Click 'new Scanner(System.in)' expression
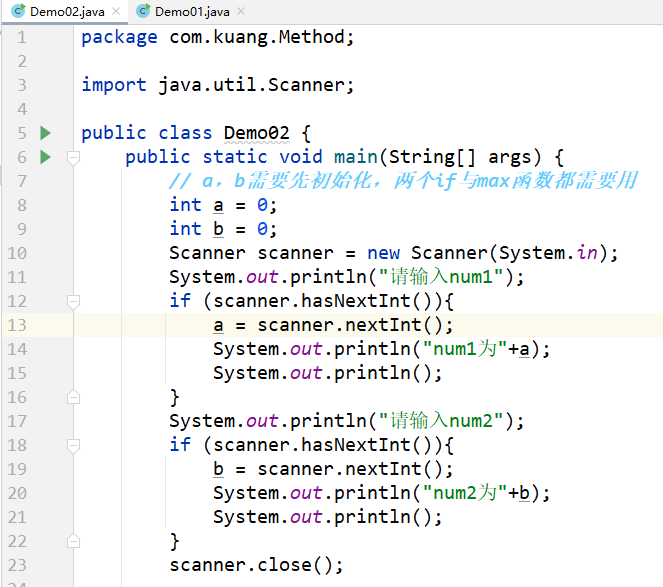 click(487, 253)
